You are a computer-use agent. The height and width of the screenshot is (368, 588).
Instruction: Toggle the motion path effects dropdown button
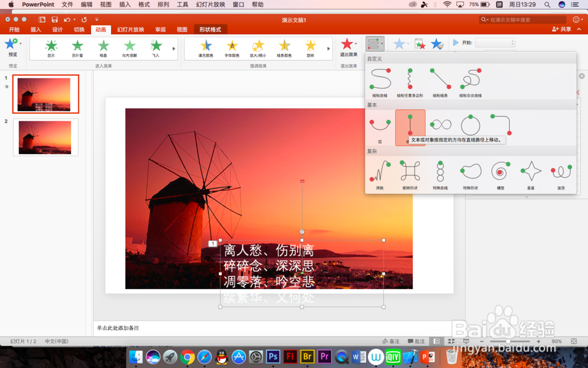click(375, 44)
